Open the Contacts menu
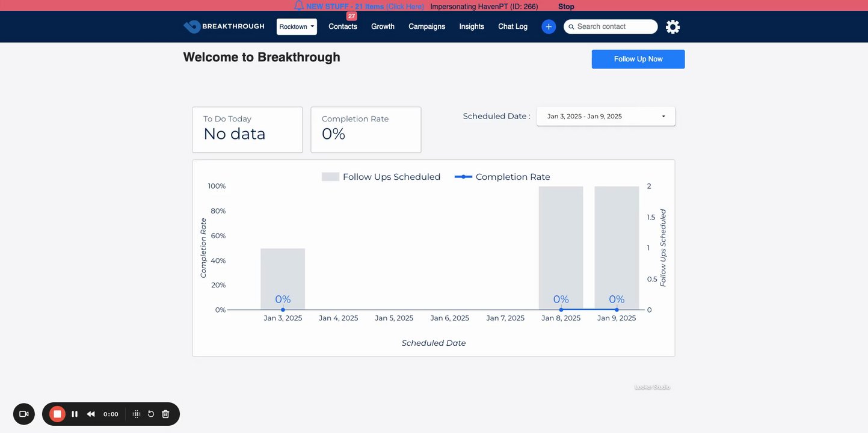 [x=343, y=26]
